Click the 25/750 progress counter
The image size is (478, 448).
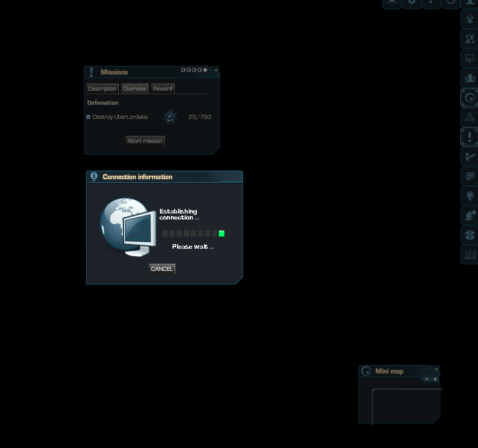point(200,117)
